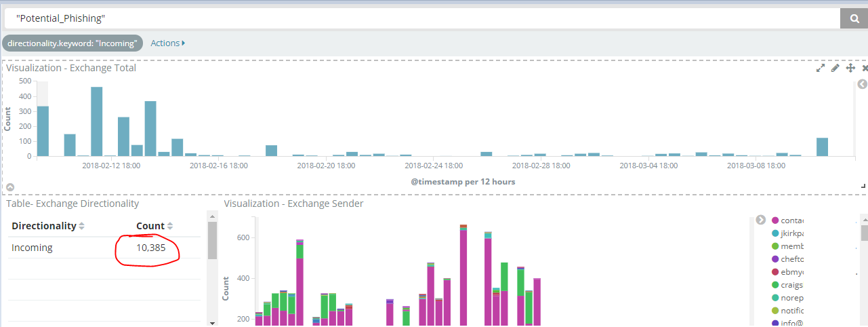Click the 2018-03-08 18:00 axis label
The height and width of the screenshot is (327, 868).
tap(756, 165)
